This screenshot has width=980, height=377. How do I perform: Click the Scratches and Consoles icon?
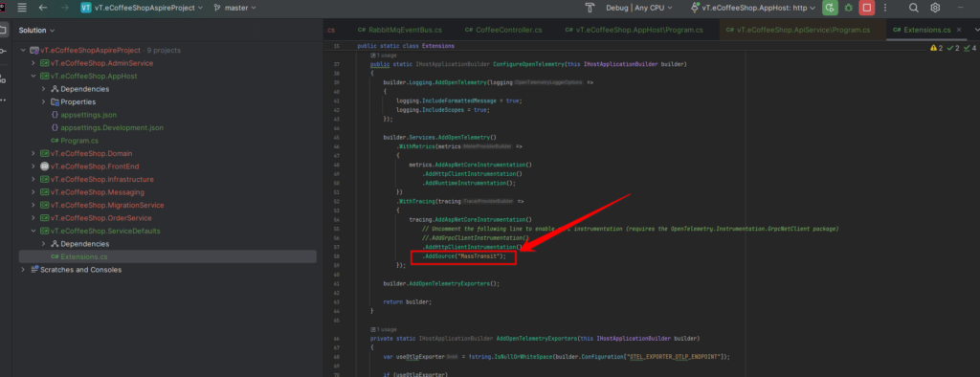tap(35, 270)
